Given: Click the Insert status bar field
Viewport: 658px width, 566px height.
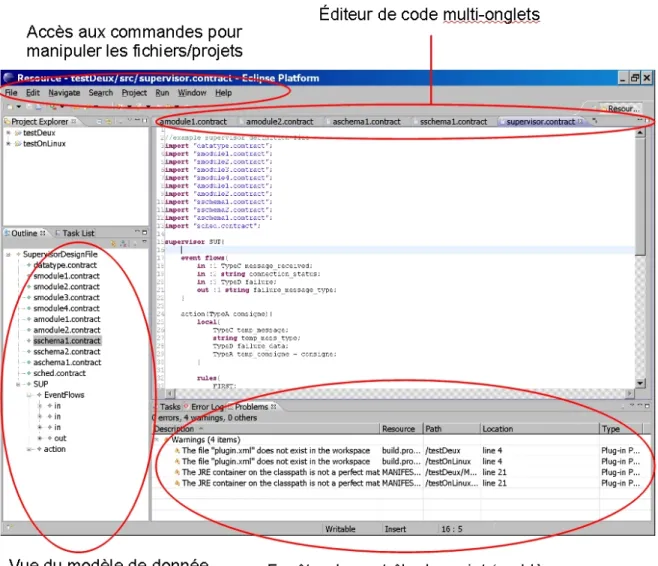Looking at the screenshot, I should (x=395, y=529).
